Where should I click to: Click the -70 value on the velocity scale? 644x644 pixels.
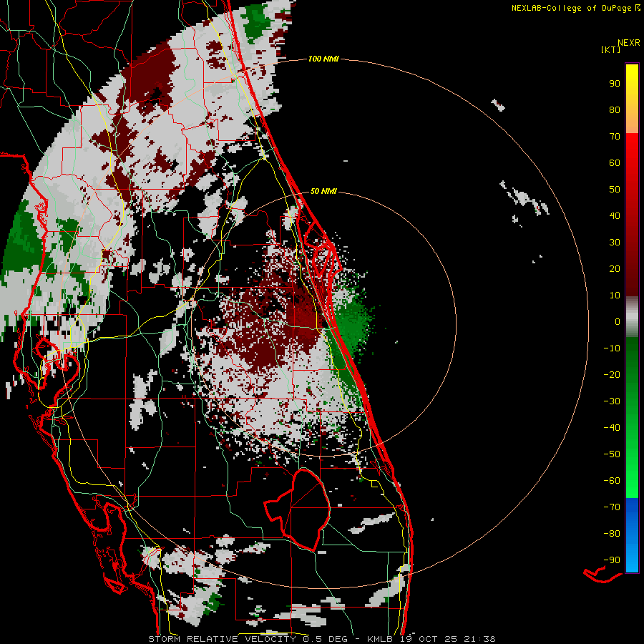(x=612, y=507)
